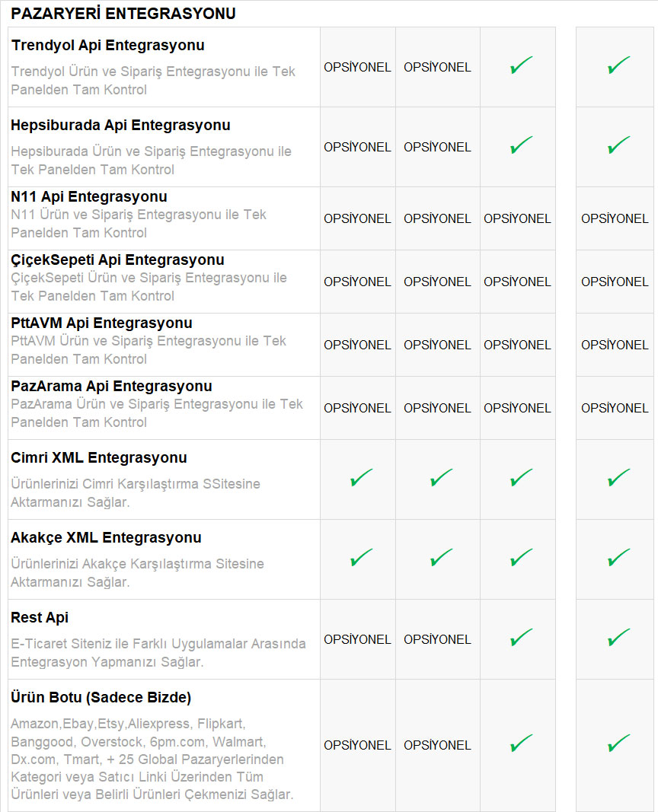
Task: Select the last checkmark in the Ürün Botu row
Action: point(618,744)
